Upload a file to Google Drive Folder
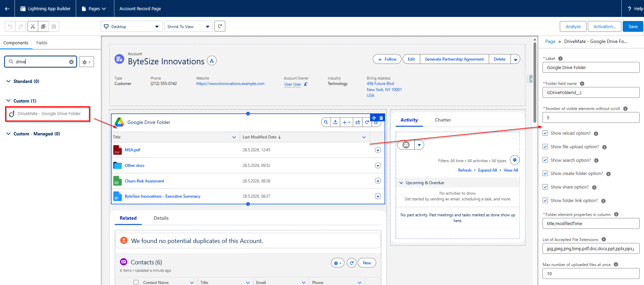Screen dimensions: 644x285 coord(335,123)
